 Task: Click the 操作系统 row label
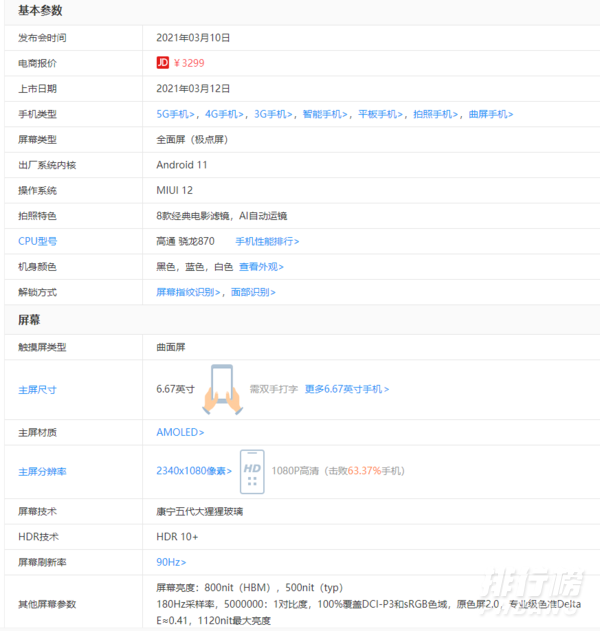pos(37,190)
